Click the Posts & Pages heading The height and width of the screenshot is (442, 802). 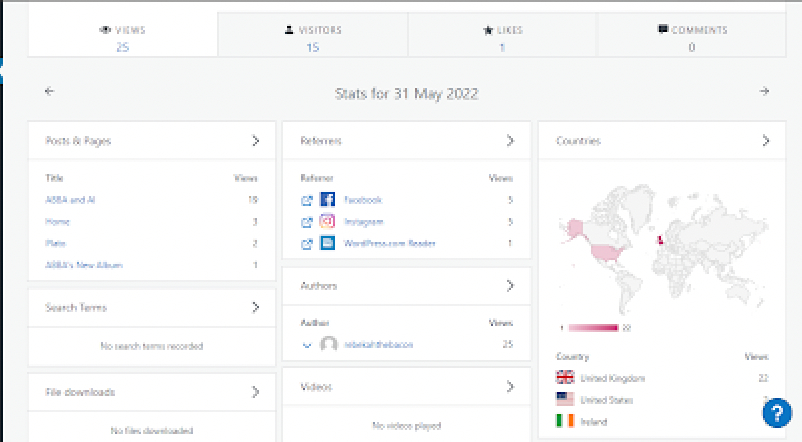[78, 141]
